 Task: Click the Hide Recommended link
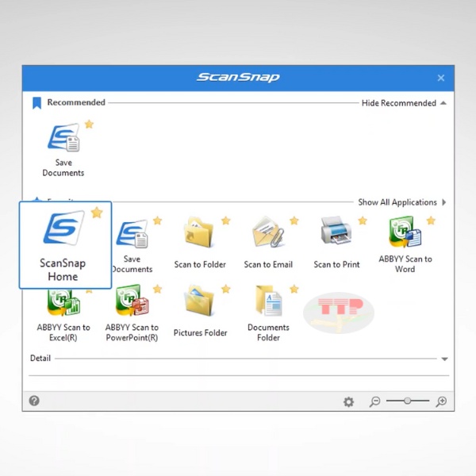click(x=398, y=103)
